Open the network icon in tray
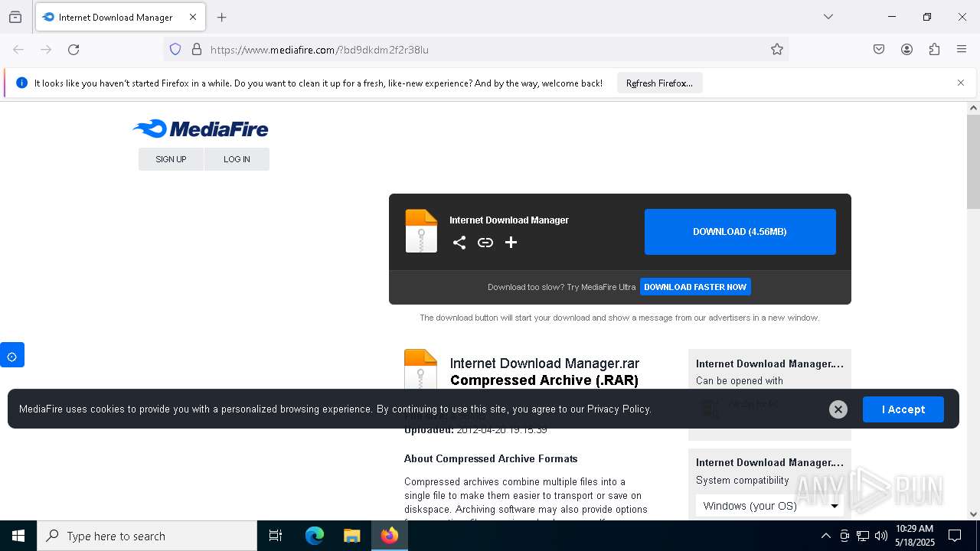 [x=863, y=536]
